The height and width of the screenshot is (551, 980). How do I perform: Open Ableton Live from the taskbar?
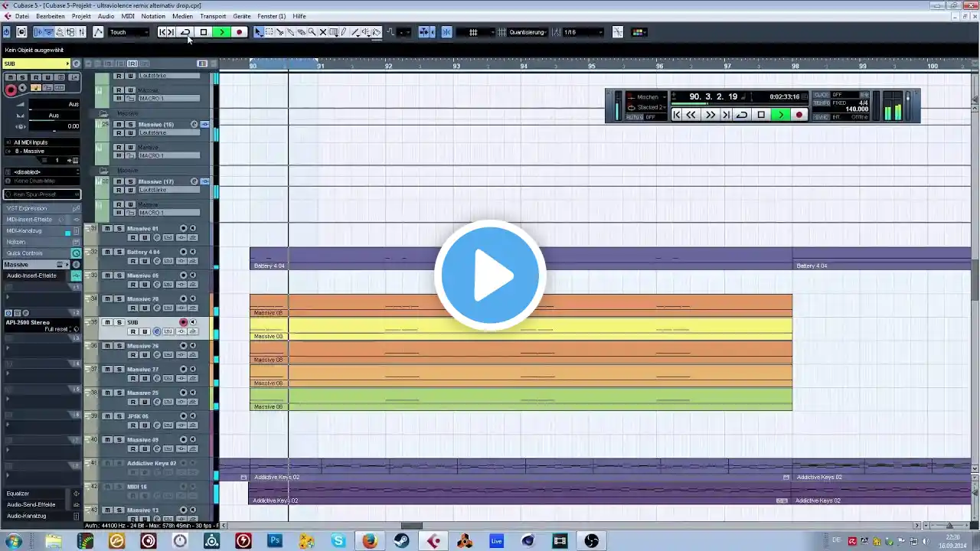(496, 541)
